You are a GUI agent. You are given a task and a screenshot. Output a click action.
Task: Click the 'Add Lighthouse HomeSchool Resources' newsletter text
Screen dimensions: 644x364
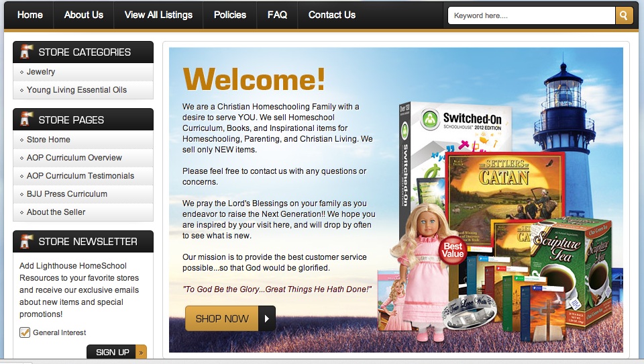point(79,290)
